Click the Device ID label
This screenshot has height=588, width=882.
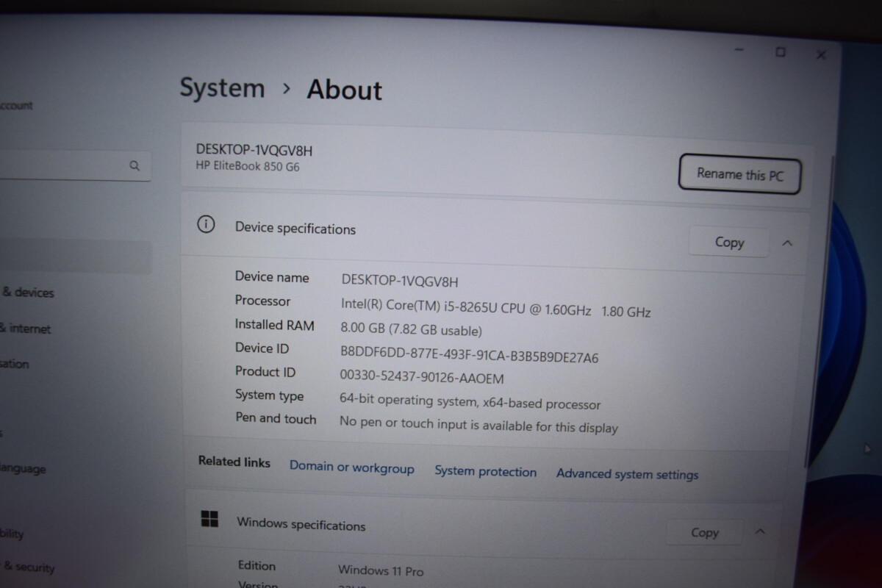[262, 348]
